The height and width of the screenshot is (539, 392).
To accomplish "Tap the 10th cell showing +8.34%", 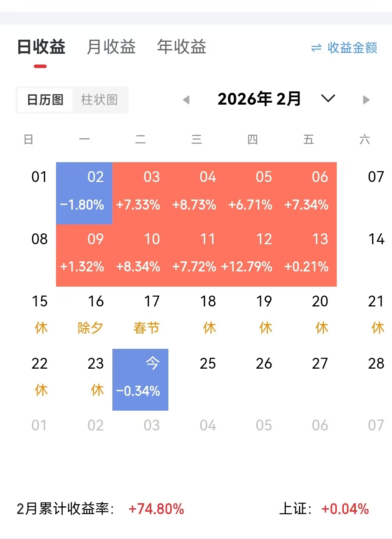I will tap(140, 255).
